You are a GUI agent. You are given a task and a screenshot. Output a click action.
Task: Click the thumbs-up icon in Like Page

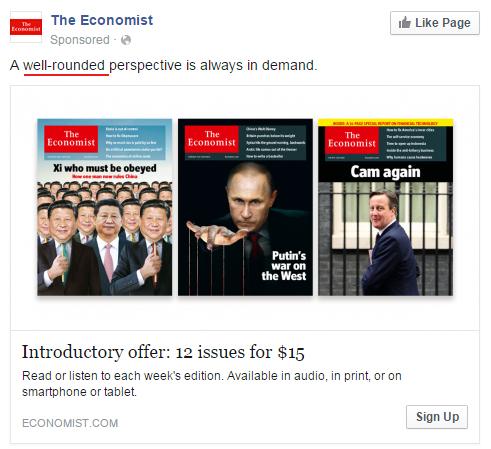(405, 23)
